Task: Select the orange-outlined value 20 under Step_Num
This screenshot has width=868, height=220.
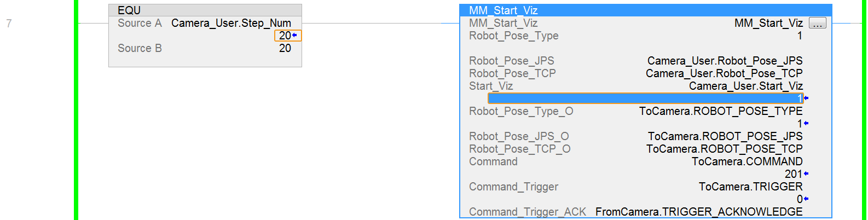Action: pyautogui.click(x=286, y=36)
